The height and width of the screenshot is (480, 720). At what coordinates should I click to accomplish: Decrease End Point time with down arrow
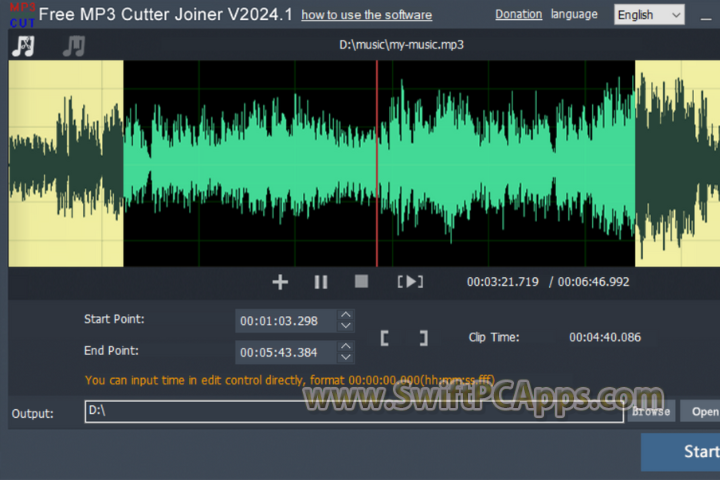pos(346,357)
